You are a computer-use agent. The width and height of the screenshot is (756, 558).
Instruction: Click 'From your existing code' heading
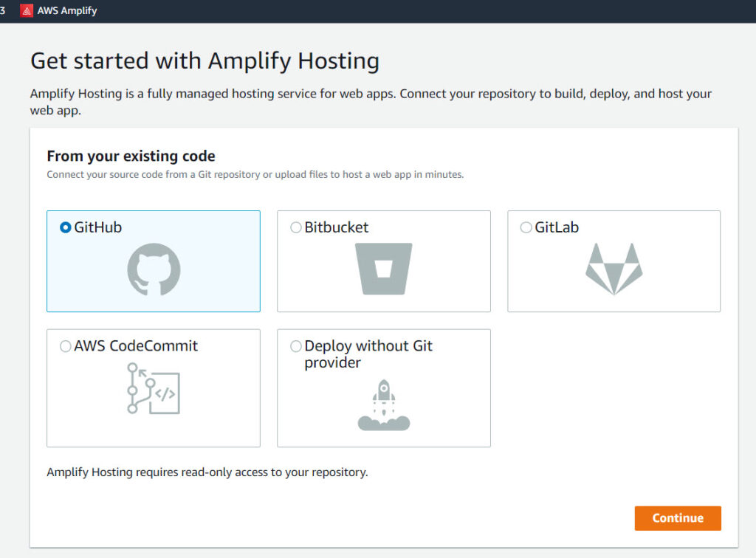tap(131, 156)
